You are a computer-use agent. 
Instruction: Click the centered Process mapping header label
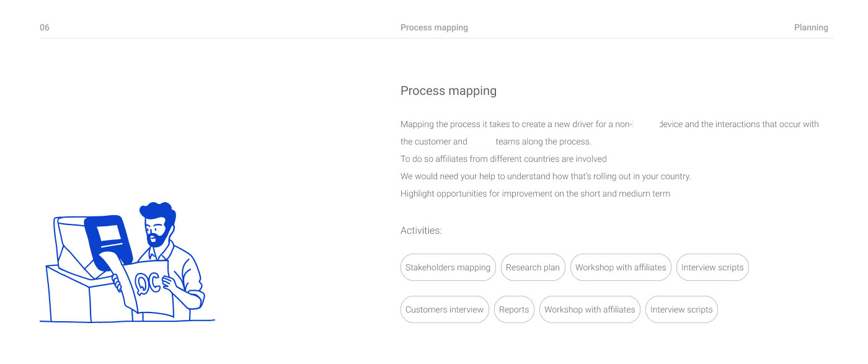click(x=434, y=27)
